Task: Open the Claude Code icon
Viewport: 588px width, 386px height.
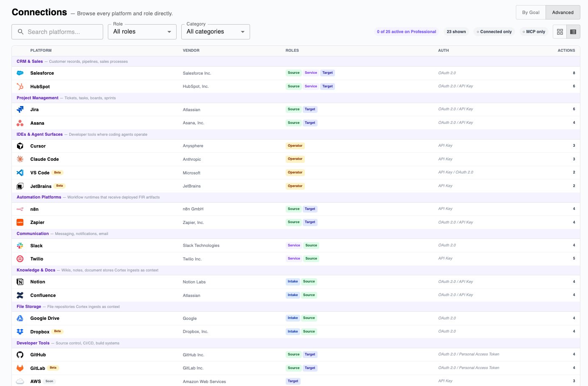Action: (20, 159)
